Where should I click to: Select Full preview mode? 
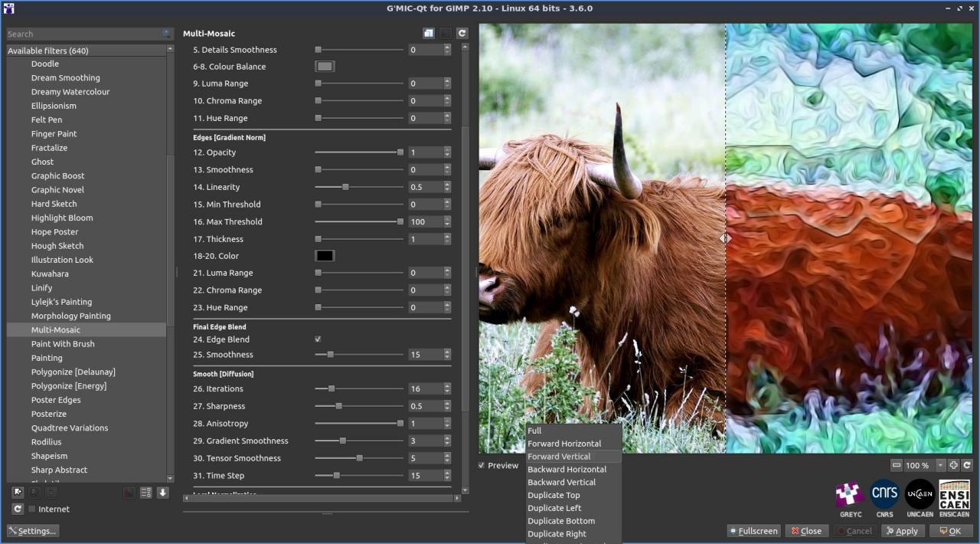point(573,431)
